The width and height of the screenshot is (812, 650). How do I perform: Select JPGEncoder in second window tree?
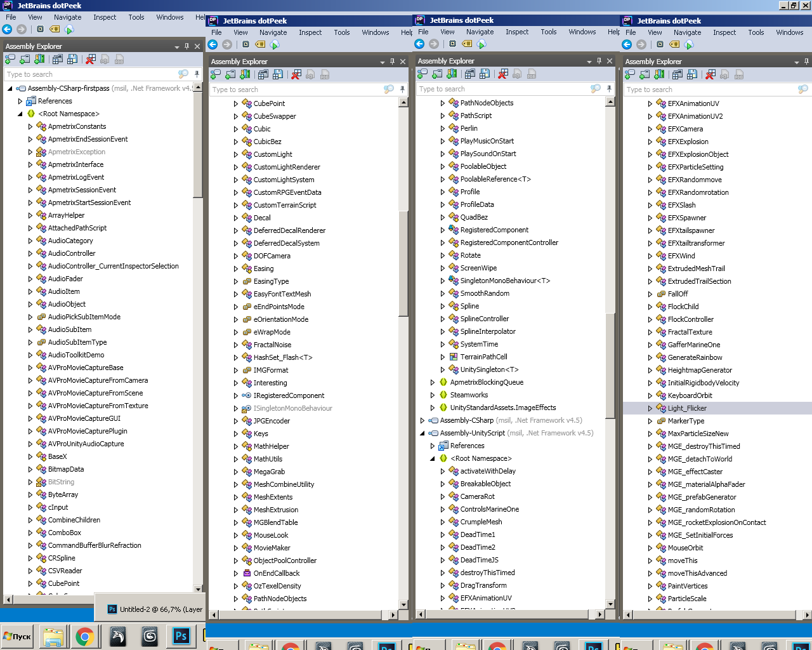pos(272,421)
